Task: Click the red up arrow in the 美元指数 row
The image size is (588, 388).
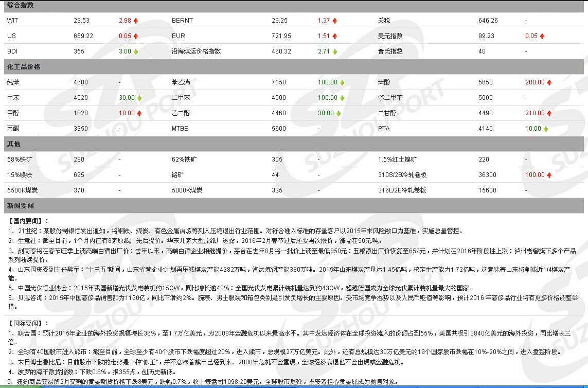Action: click(x=542, y=36)
